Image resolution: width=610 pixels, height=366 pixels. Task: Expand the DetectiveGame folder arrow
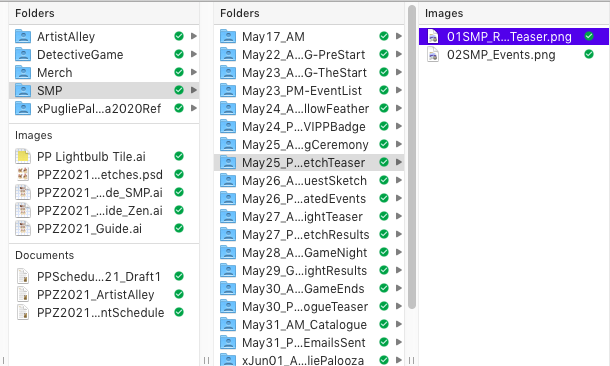(194, 54)
